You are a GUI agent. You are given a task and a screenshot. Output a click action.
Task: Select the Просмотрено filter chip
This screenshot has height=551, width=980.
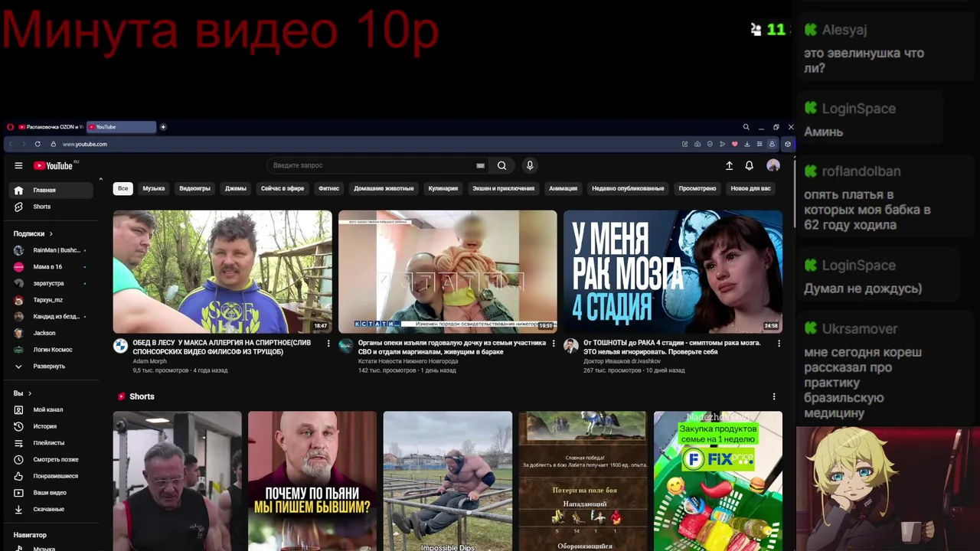[x=697, y=188]
